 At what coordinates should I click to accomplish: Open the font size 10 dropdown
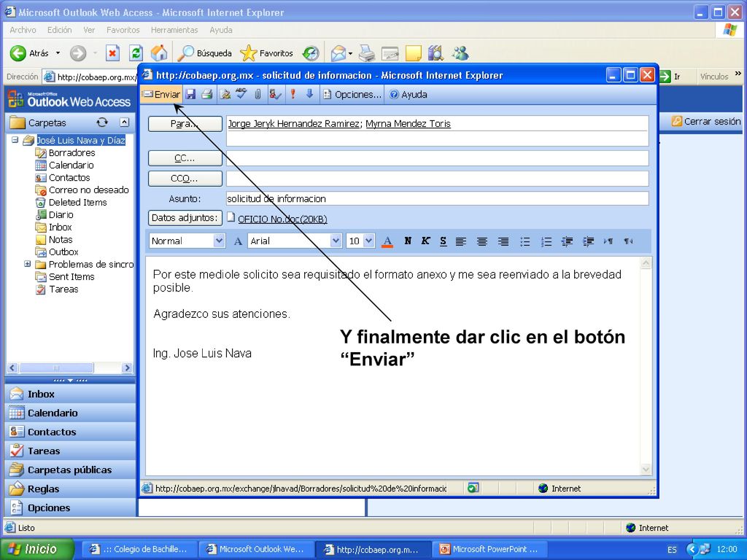coord(368,241)
